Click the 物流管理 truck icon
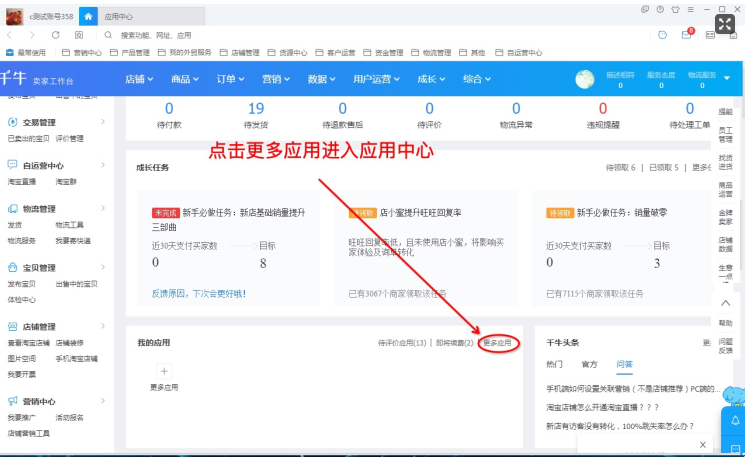The image size is (747, 458). tap(13, 209)
